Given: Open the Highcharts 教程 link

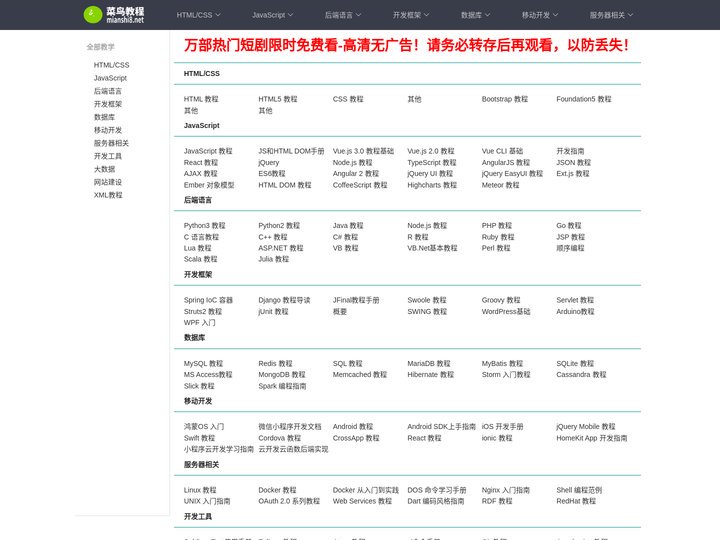Looking at the screenshot, I should [432, 185].
